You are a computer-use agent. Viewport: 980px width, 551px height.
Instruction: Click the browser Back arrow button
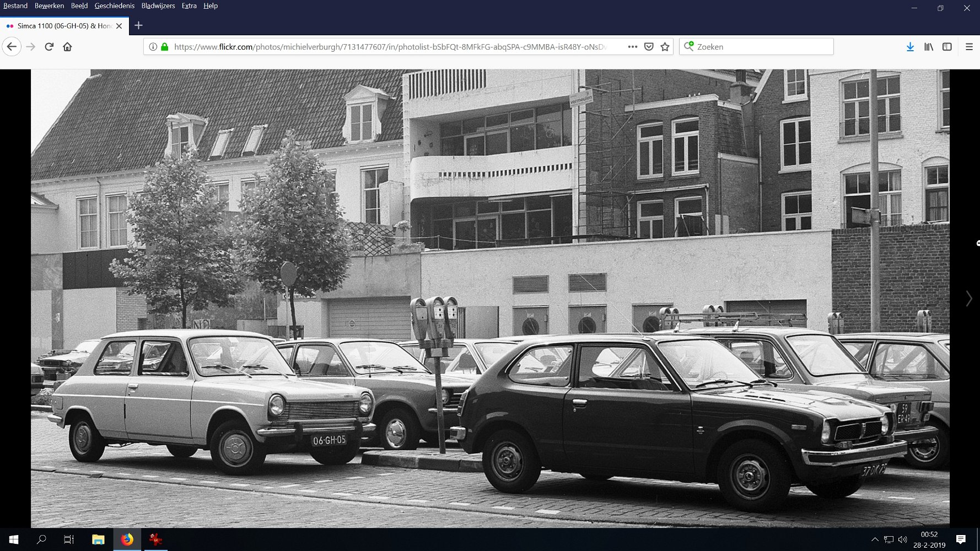click(12, 47)
